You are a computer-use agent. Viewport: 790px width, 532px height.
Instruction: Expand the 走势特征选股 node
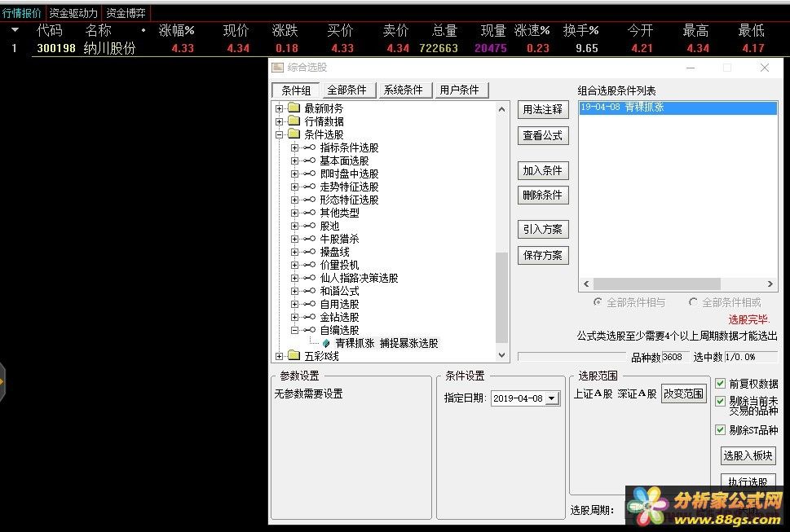[x=295, y=187]
